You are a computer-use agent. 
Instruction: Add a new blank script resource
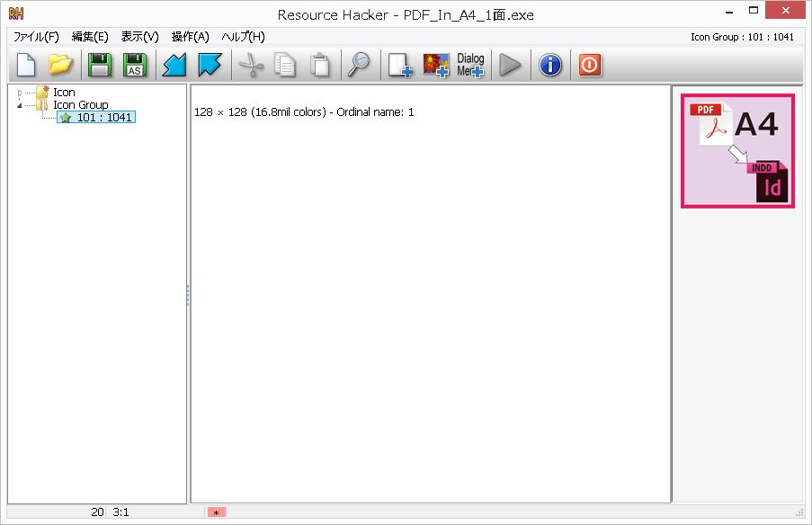pyautogui.click(x=400, y=66)
